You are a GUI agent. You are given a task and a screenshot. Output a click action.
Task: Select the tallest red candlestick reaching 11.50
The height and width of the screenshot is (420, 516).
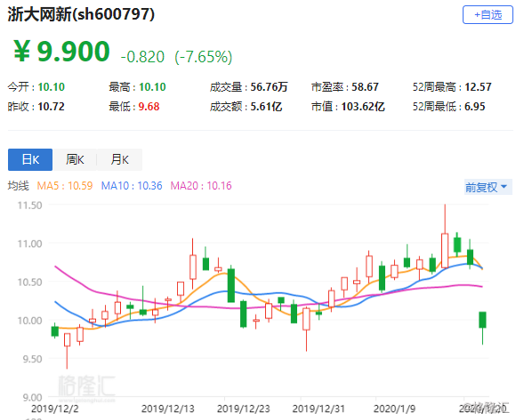click(445, 250)
